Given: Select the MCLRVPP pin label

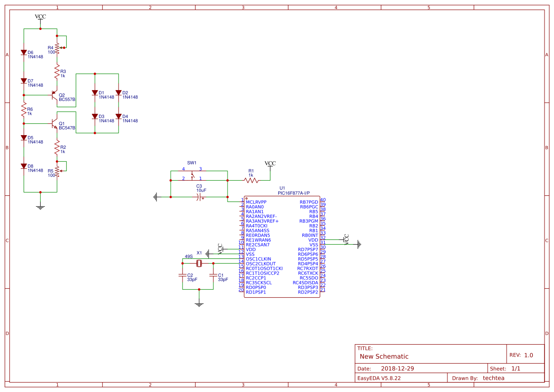Looking at the screenshot, I should click(x=256, y=202).
